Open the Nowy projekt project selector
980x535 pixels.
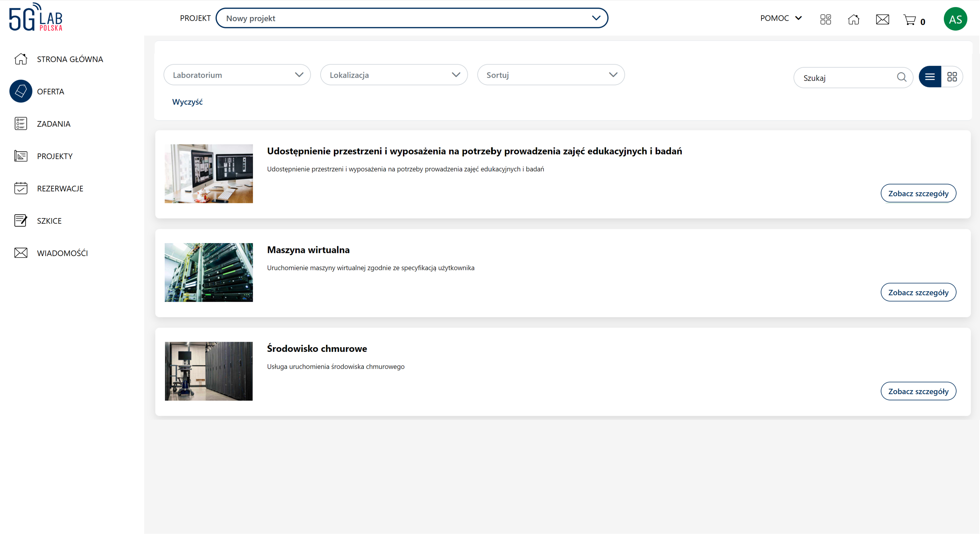click(411, 18)
